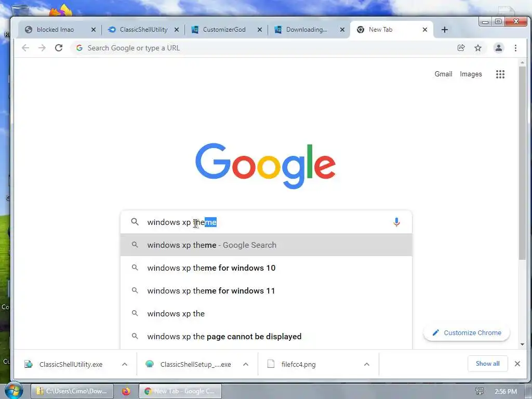
Task: Switch to the ClassicShellUtility tab
Action: pyautogui.click(x=143, y=30)
